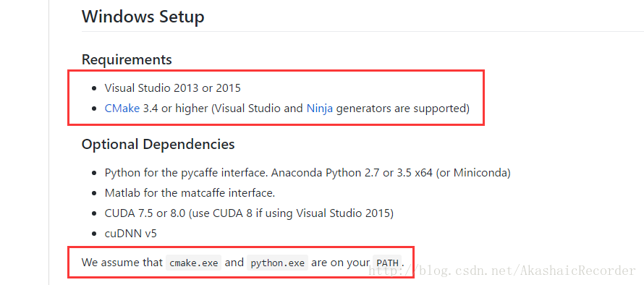
Task: Click the Requirements subheading
Action: pos(127,59)
